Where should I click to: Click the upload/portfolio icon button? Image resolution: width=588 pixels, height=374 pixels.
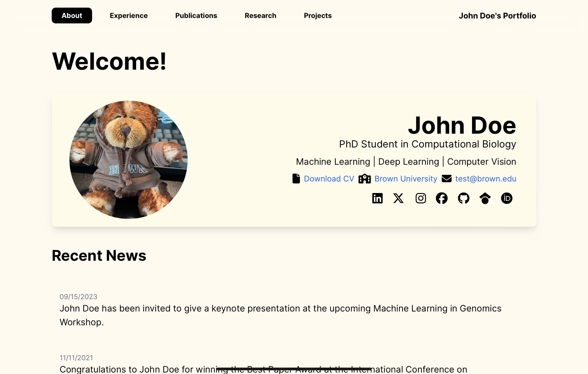tap(485, 198)
